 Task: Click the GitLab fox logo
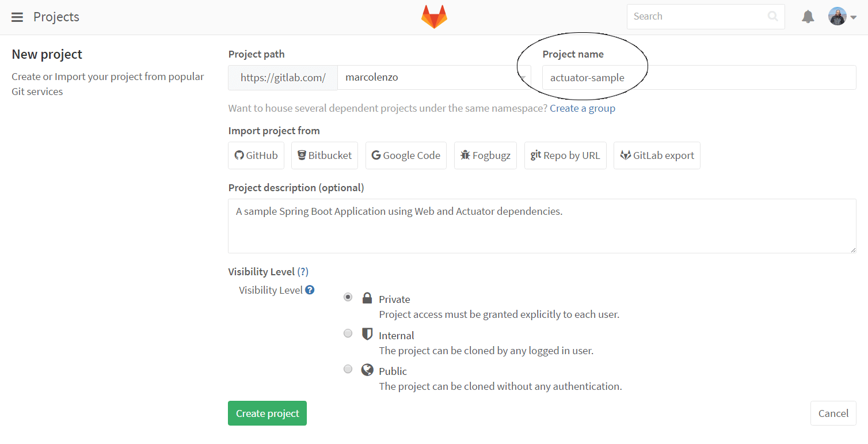[x=434, y=17]
